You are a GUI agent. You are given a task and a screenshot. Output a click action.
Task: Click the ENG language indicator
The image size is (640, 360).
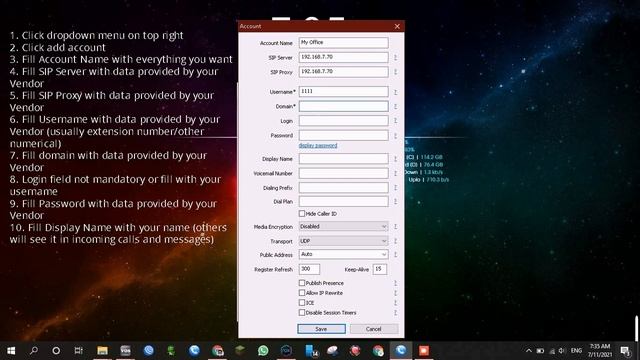click(x=576, y=351)
